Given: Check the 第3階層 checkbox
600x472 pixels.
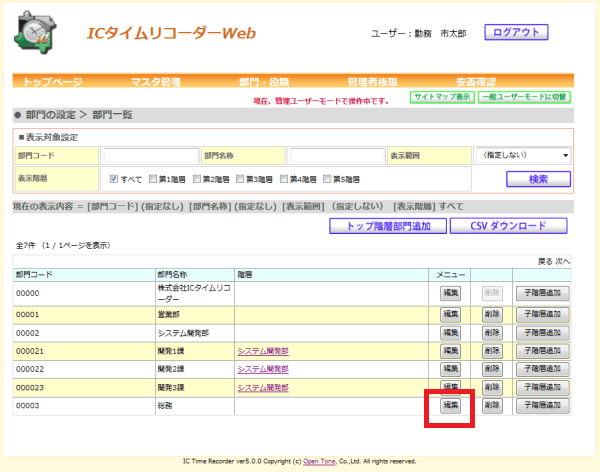Looking at the screenshot, I should pos(240,179).
